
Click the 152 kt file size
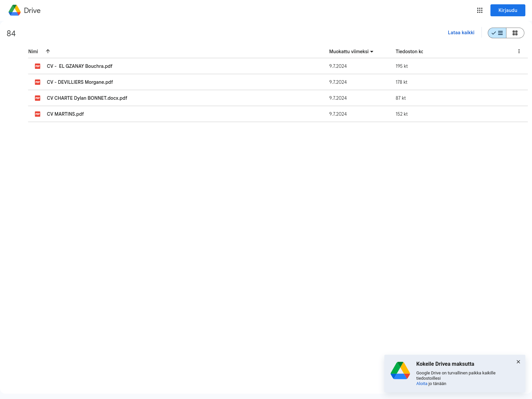click(402, 114)
